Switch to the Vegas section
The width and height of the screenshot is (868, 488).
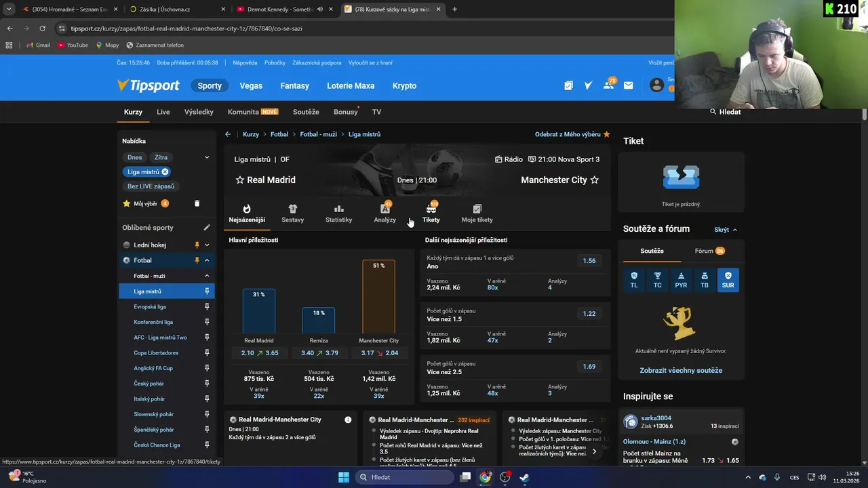click(251, 86)
